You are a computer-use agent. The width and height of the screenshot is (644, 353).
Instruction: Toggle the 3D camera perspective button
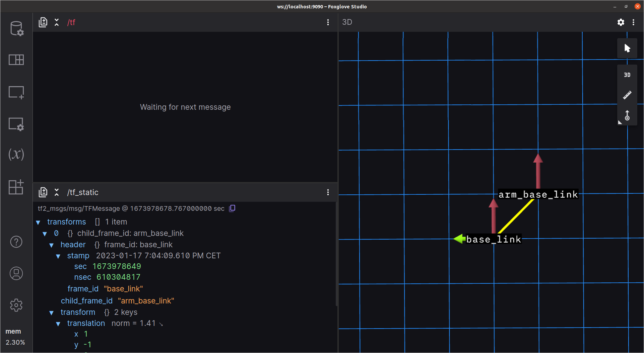(627, 75)
